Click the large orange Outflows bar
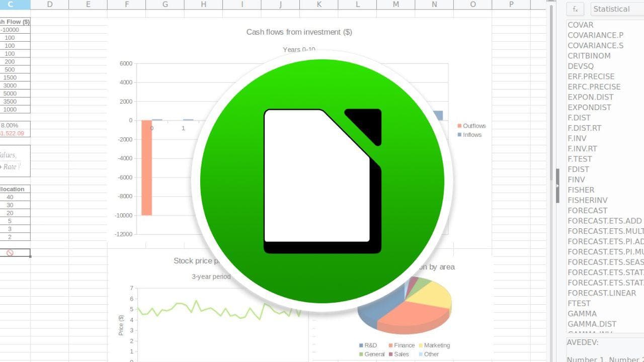644x362 pixels. (146, 167)
